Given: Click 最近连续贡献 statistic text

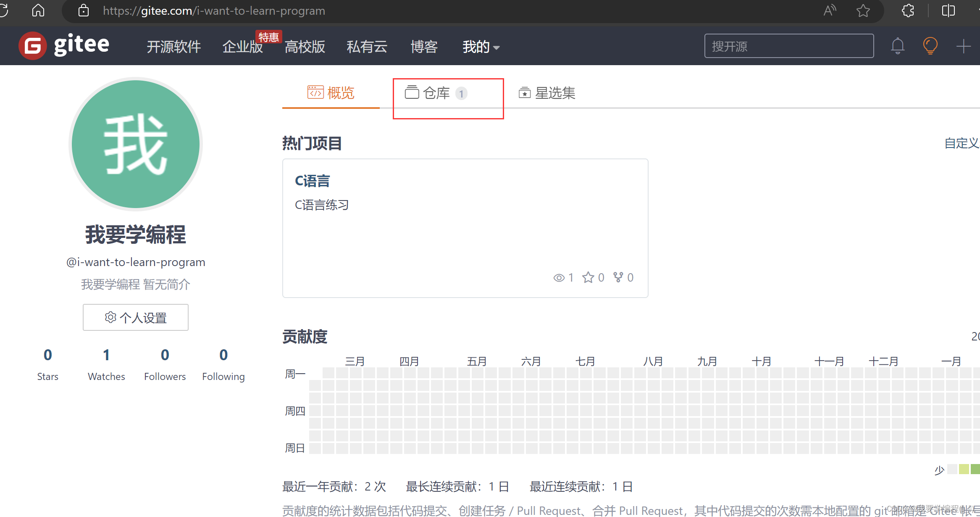Looking at the screenshot, I should (x=581, y=487).
